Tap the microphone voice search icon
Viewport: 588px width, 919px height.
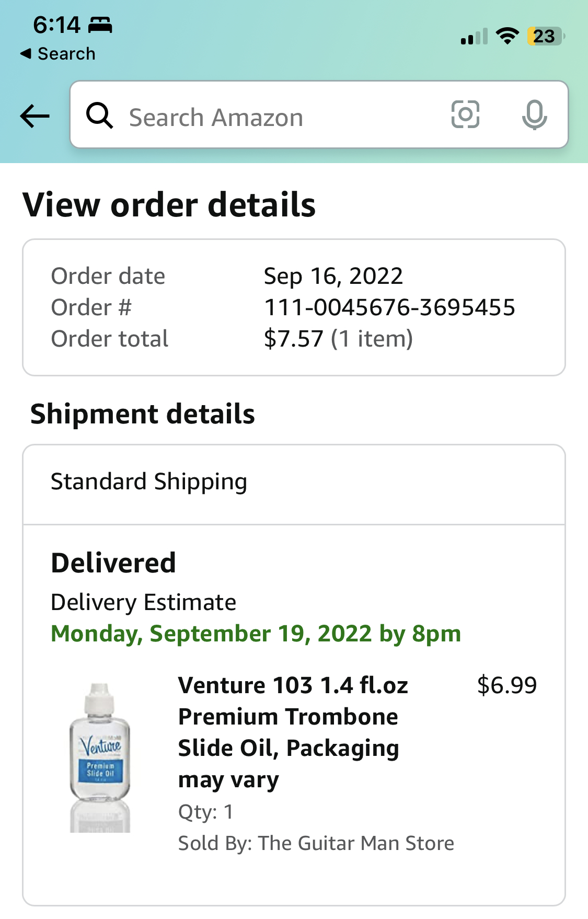click(x=534, y=114)
